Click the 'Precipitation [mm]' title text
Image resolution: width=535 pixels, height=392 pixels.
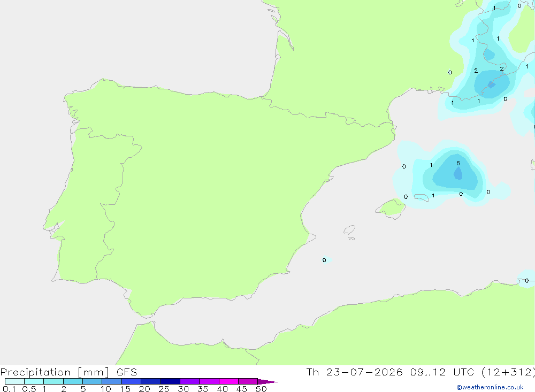click(x=55, y=372)
